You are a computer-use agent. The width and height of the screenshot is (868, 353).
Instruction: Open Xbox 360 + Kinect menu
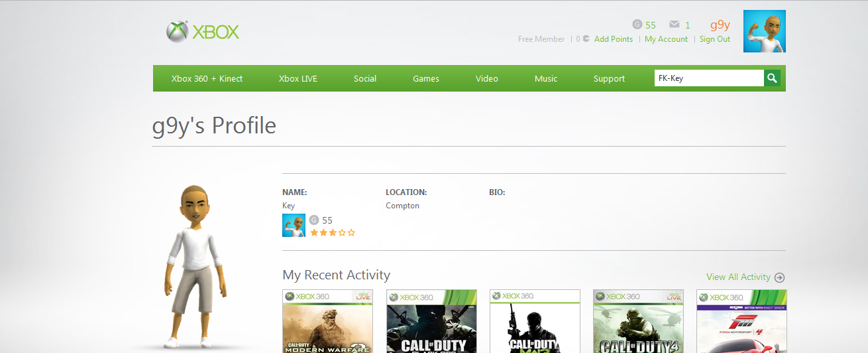[x=207, y=78]
